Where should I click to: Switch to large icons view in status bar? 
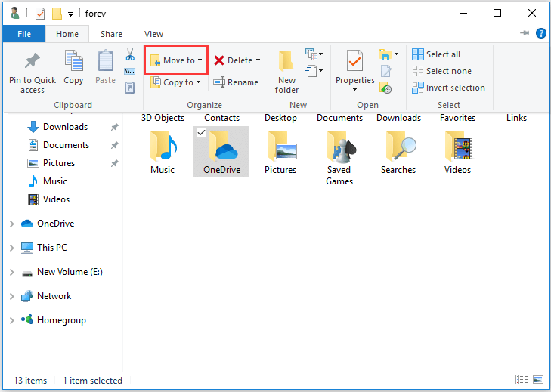(538, 380)
